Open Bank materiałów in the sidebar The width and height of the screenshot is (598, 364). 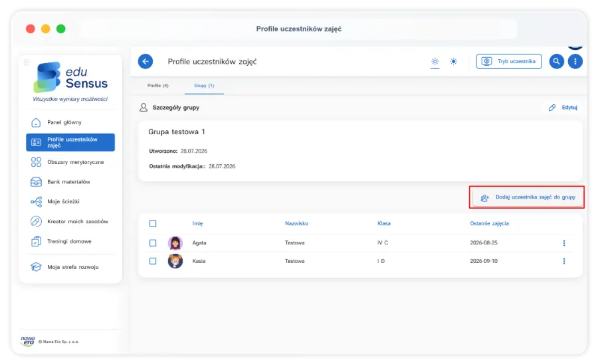tap(70, 182)
